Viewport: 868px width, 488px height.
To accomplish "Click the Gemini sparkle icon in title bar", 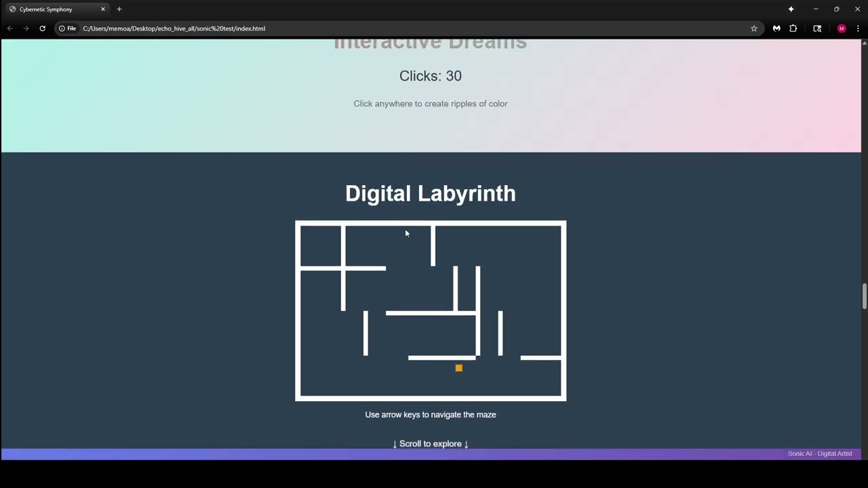I will 791,9.
